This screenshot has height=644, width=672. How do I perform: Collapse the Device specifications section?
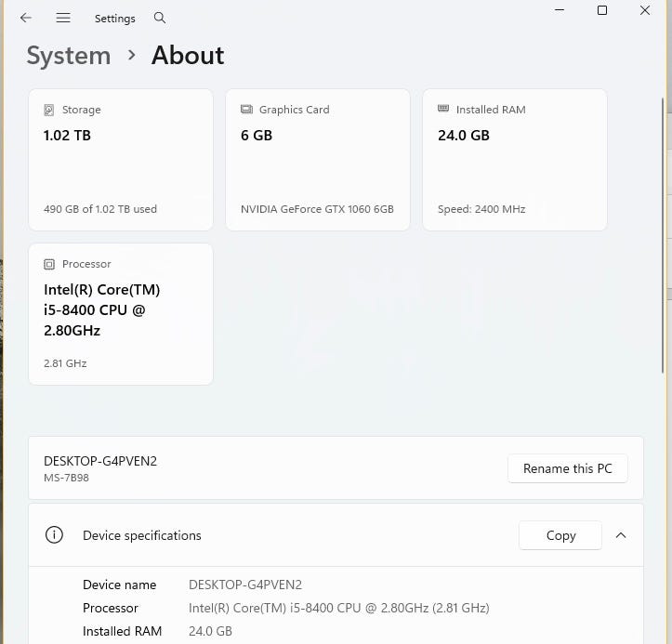[x=621, y=535]
